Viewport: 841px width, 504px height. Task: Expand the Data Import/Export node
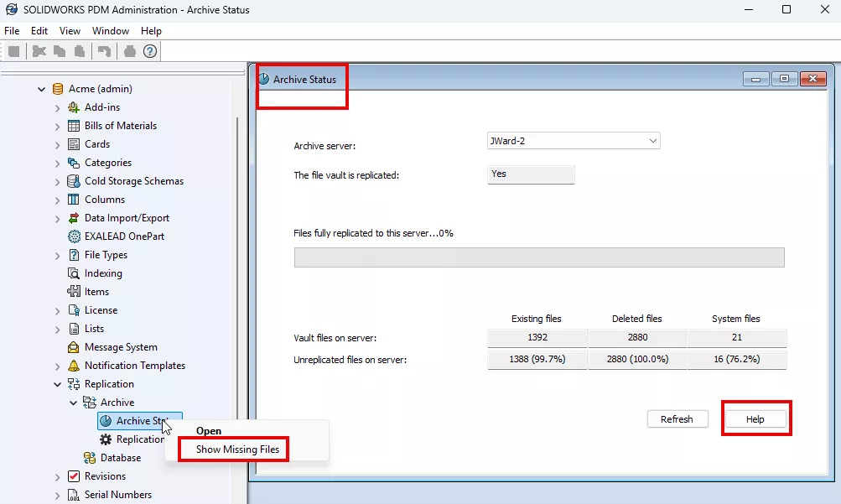[57, 219]
